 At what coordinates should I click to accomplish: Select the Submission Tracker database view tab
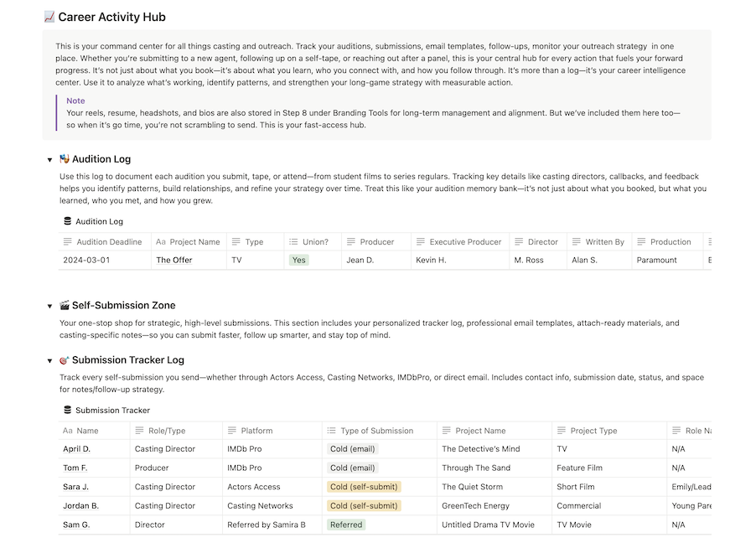(112, 410)
